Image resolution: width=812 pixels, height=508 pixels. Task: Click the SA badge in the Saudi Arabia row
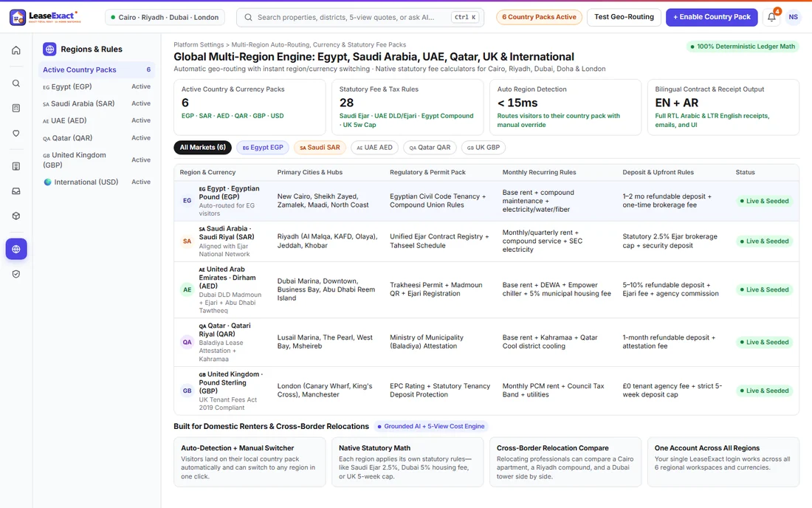(x=187, y=241)
